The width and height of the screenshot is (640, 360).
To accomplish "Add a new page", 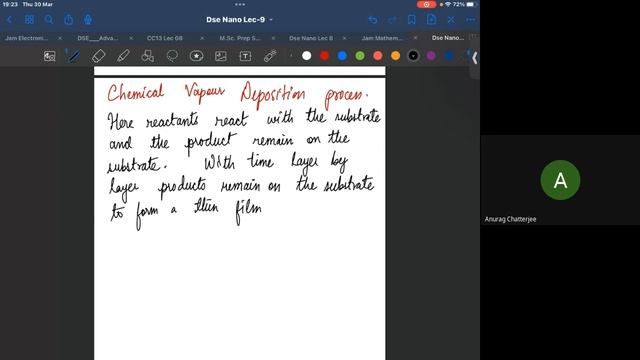I will pos(431,19).
